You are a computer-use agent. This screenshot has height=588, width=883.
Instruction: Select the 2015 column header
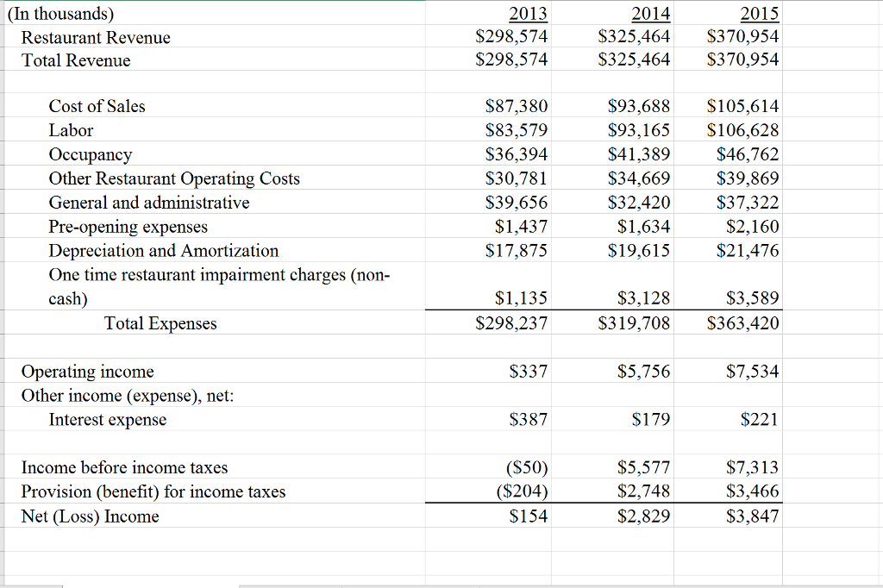coord(762,13)
